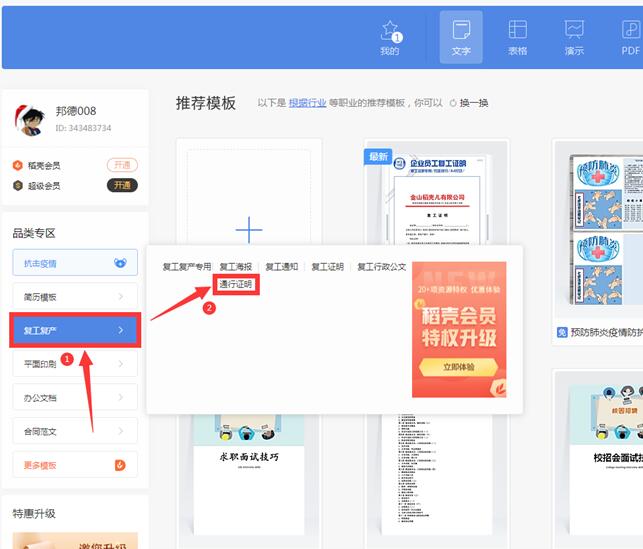Select 复工海报 submenu item

(236, 267)
